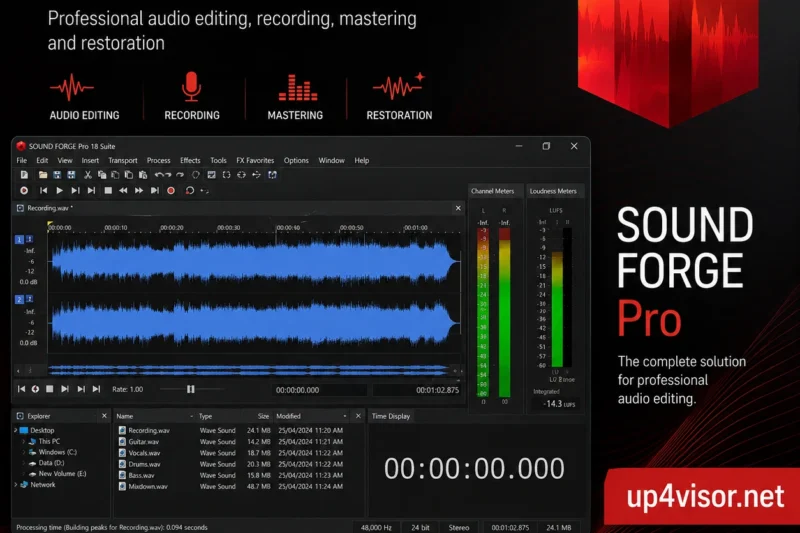Click Stop in the upper transport toolbar

pos(108,190)
